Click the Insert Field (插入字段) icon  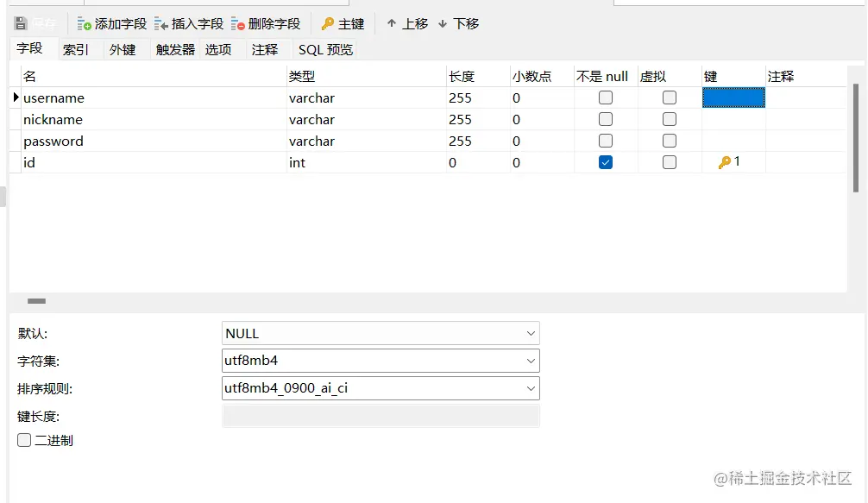(161, 24)
